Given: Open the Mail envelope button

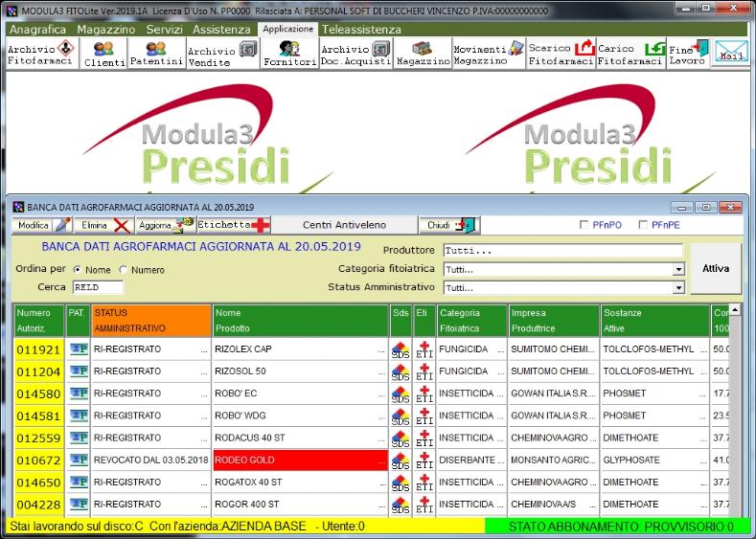Looking at the screenshot, I should point(731,54).
